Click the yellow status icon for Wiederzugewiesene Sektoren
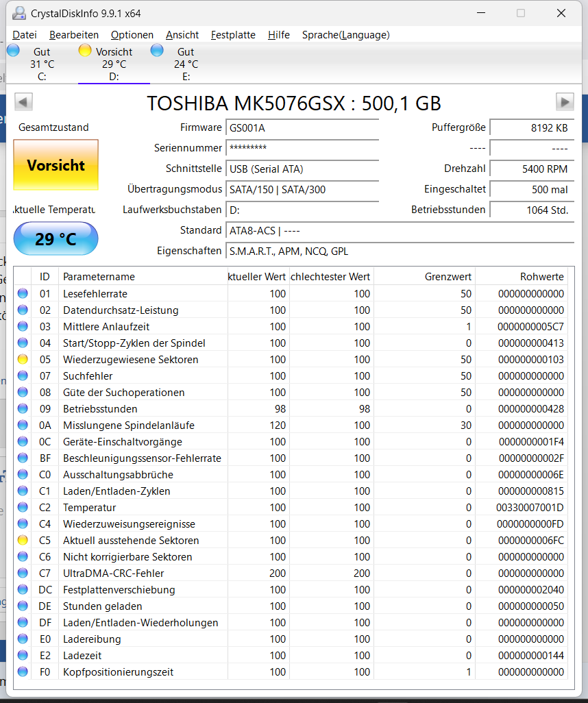 [x=23, y=359]
